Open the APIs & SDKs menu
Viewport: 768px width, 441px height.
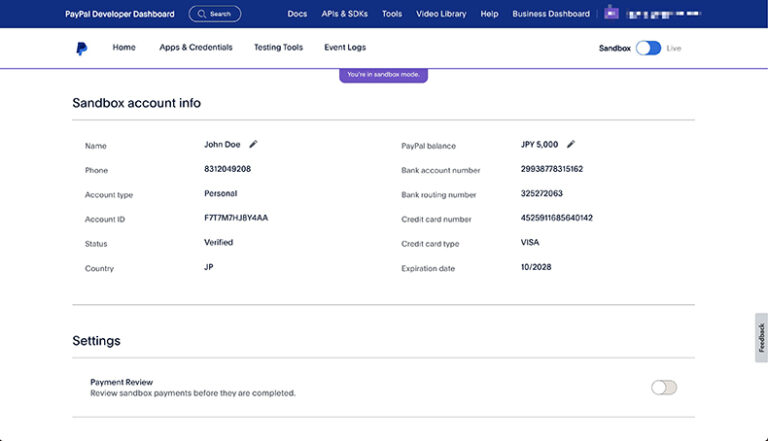344,14
